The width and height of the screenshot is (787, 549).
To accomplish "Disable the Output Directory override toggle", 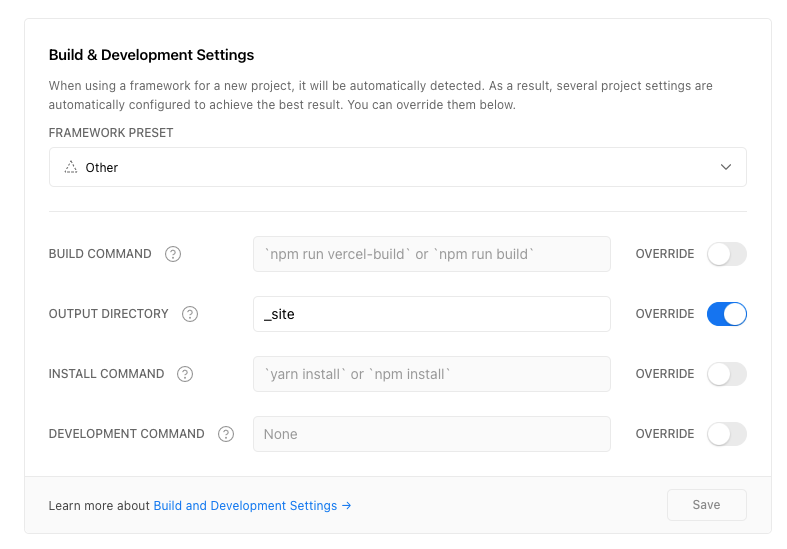I will pyautogui.click(x=726, y=314).
